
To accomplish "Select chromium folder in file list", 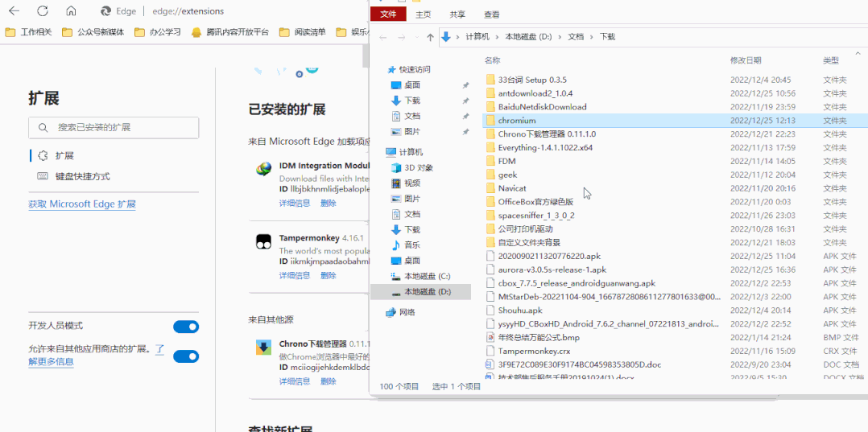I will [675, 120].
